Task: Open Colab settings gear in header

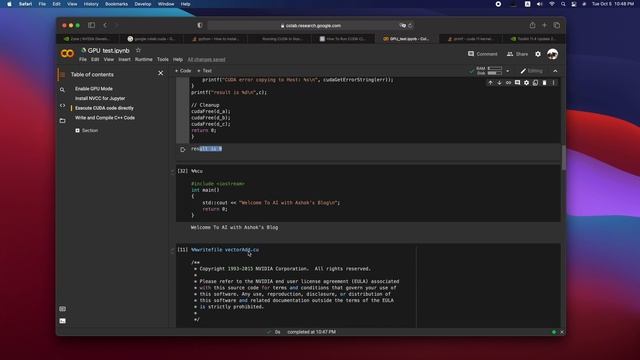Action: point(538,54)
